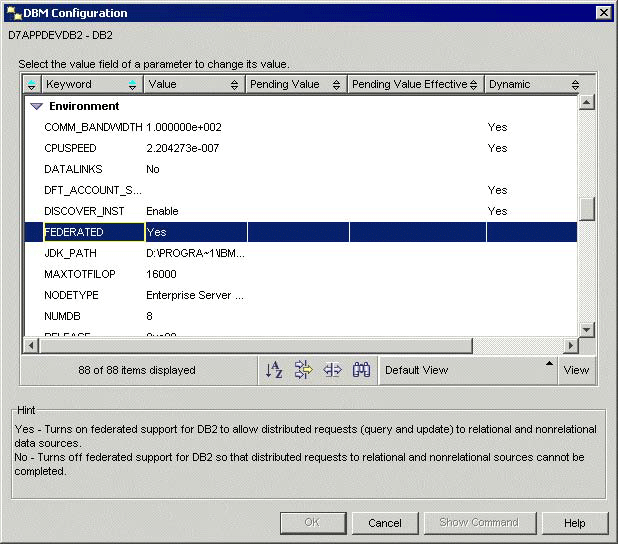The height and width of the screenshot is (544, 618).
Task: Select the MAXTOTFILOP keyword
Action: click(x=80, y=274)
